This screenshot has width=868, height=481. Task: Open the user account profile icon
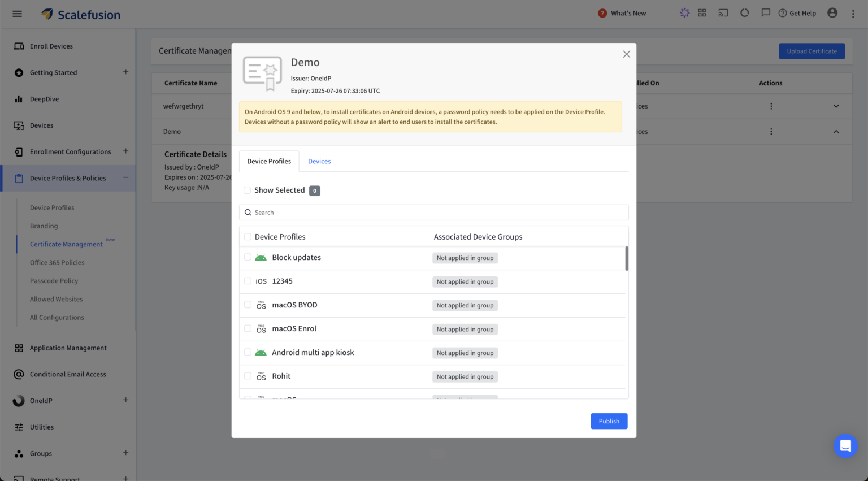pyautogui.click(x=832, y=13)
